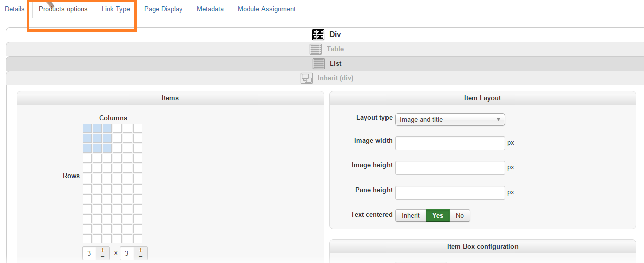Image resolution: width=644 pixels, height=263 pixels.
Task: Open the Layout type dropdown
Action: (450, 120)
